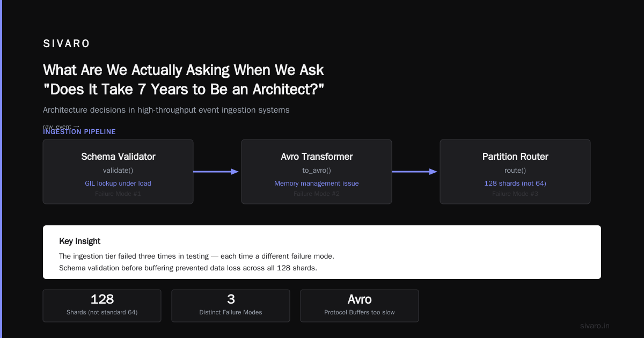
Task: Click the arrow from Validator to Transformer
Action: pyautogui.click(x=216, y=172)
